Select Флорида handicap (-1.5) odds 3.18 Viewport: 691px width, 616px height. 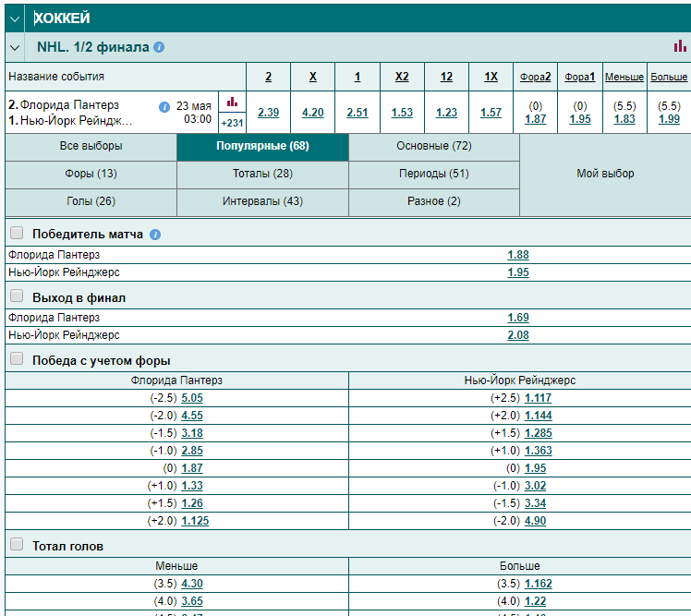(192, 433)
